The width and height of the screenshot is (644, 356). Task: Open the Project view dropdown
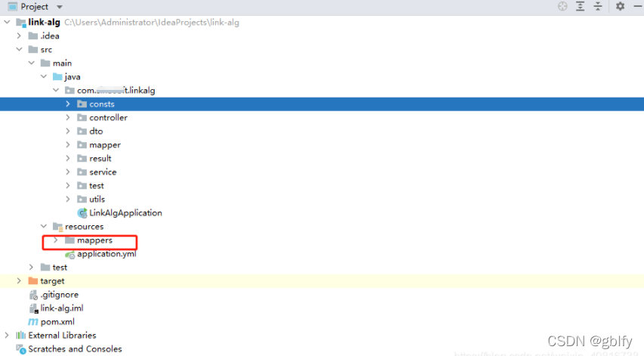click(60, 7)
